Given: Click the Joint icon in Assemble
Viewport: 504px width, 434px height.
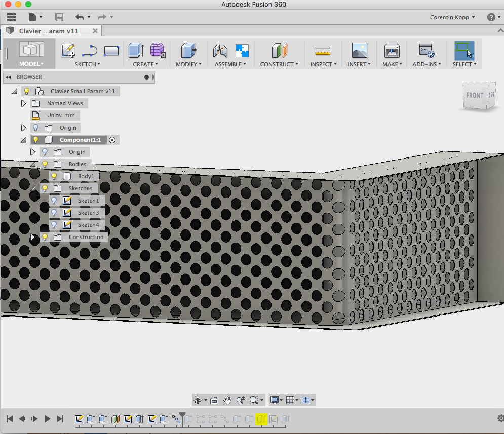Looking at the screenshot, I should 220,50.
